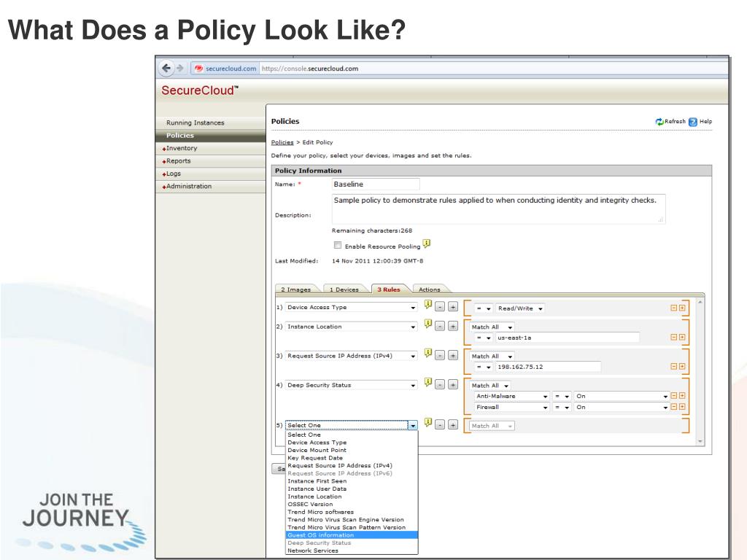
Task: Click info icon for rule 5 Select One
Action: (427, 422)
